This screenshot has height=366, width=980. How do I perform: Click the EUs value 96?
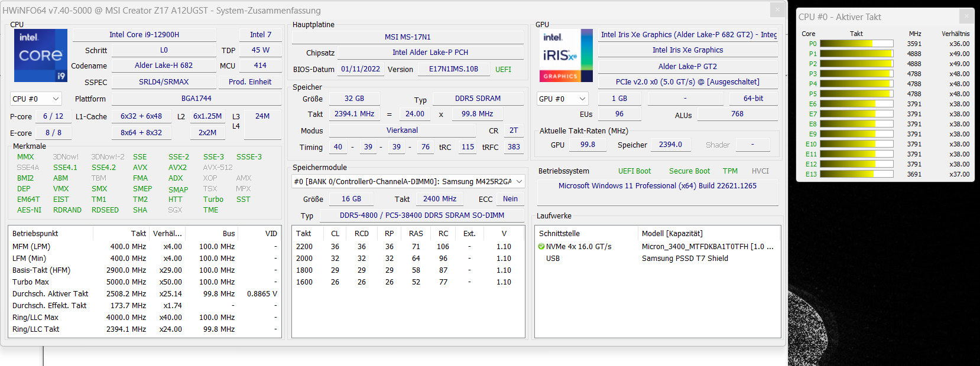click(x=619, y=114)
